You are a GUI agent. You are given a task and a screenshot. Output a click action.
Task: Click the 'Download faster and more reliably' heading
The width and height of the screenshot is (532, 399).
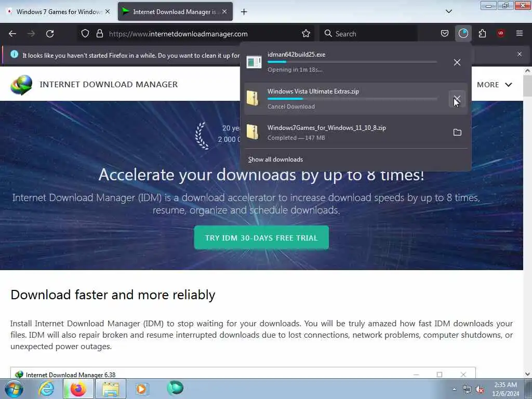point(113,295)
